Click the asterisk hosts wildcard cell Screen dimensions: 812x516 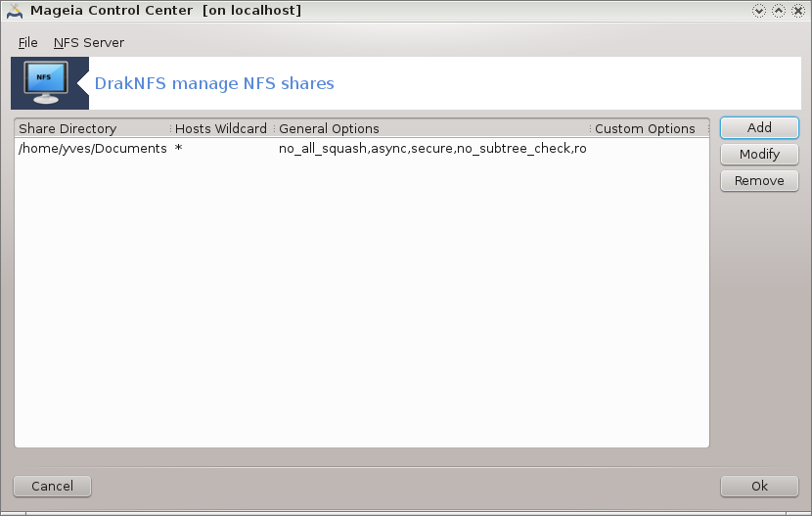point(179,149)
